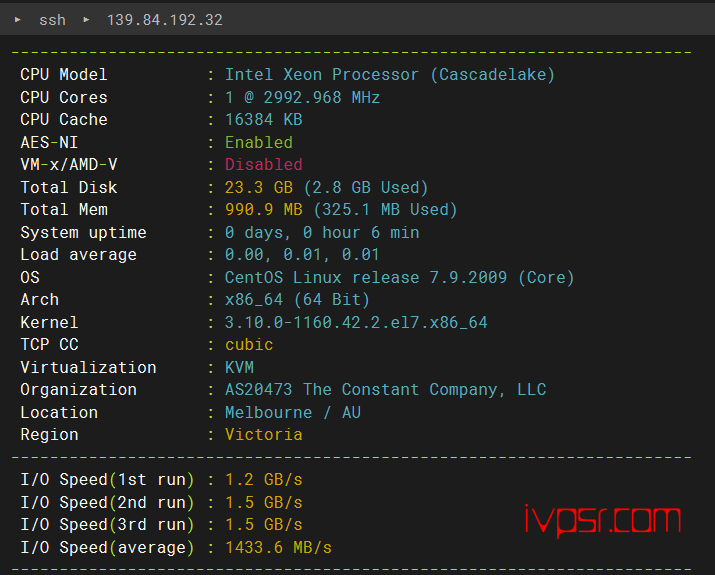Click the Disabled value of VM-x/AMD-V
The image size is (715, 575).
(x=264, y=165)
